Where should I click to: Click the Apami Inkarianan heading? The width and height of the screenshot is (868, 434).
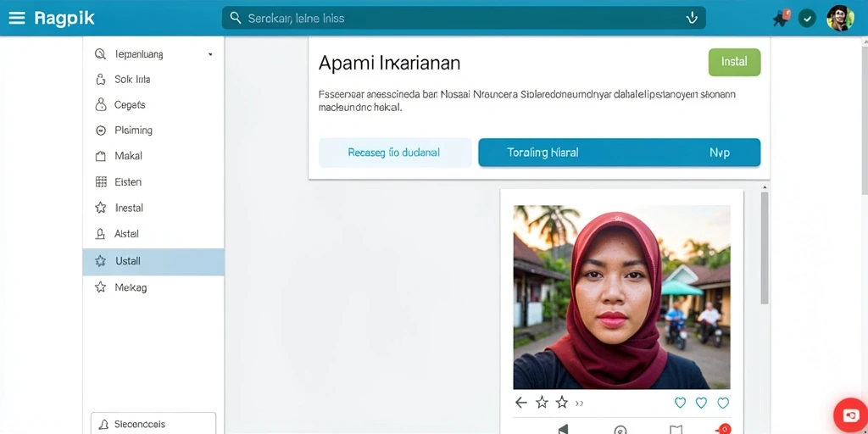(389, 63)
